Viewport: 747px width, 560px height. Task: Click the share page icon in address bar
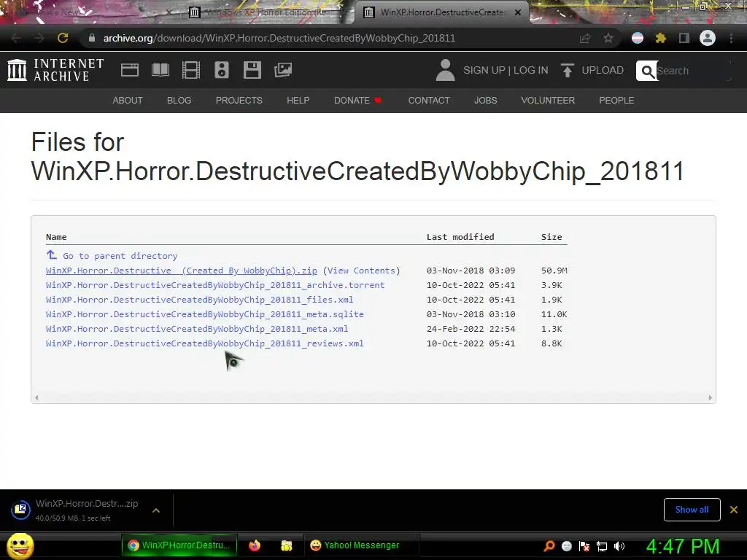point(585,38)
